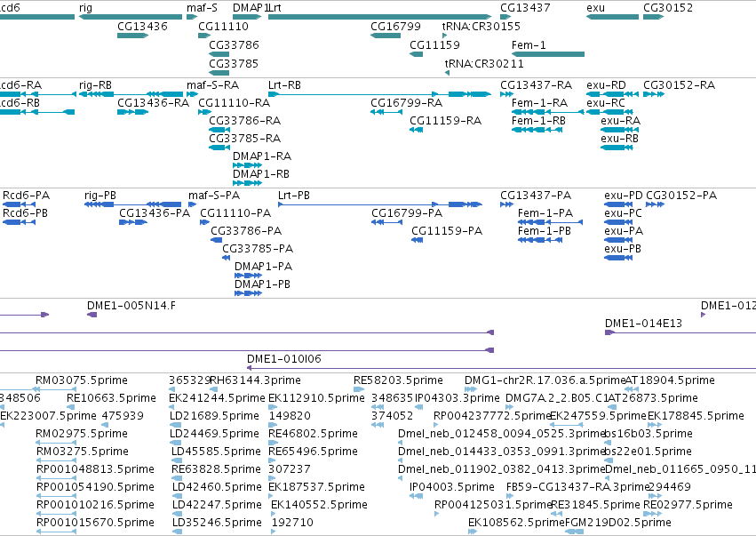756x536 pixels.
Task: Click the "CG13436" gene label
Action: coord(142,26)
